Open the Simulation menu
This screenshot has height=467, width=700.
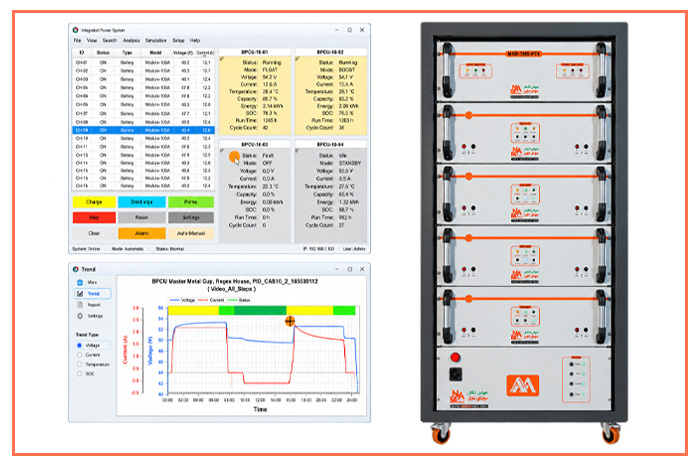pyautogui.click(x=156, y=40)
